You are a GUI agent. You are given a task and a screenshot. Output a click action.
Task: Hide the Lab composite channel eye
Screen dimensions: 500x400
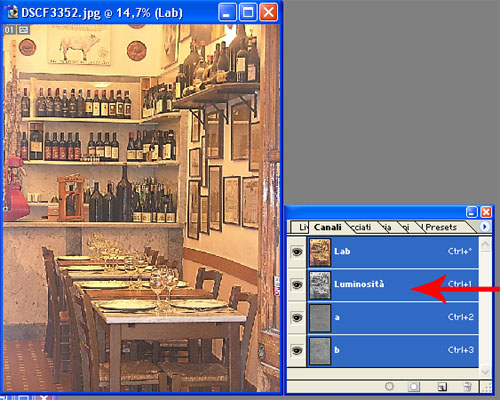[297, 252]
